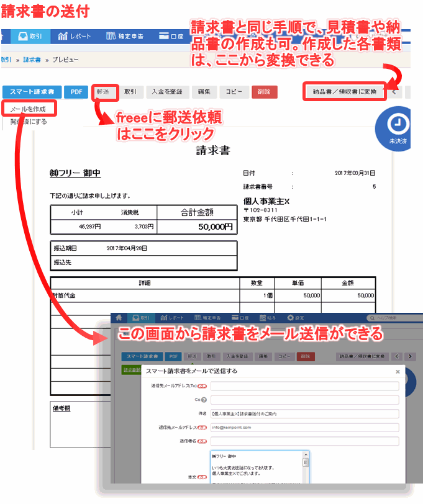Click 未決済 clock status badge

point(394,129)
